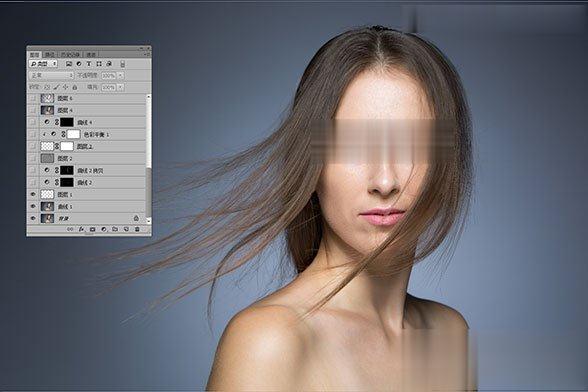Filter layers by adjustment layer icon
This screenshot has width=588, height=392.
click(x=79, y=64)
